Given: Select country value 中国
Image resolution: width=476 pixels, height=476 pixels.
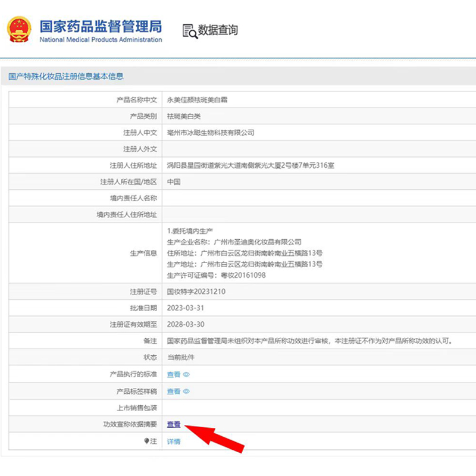Looking at the screenshot, I should (174, 182).
